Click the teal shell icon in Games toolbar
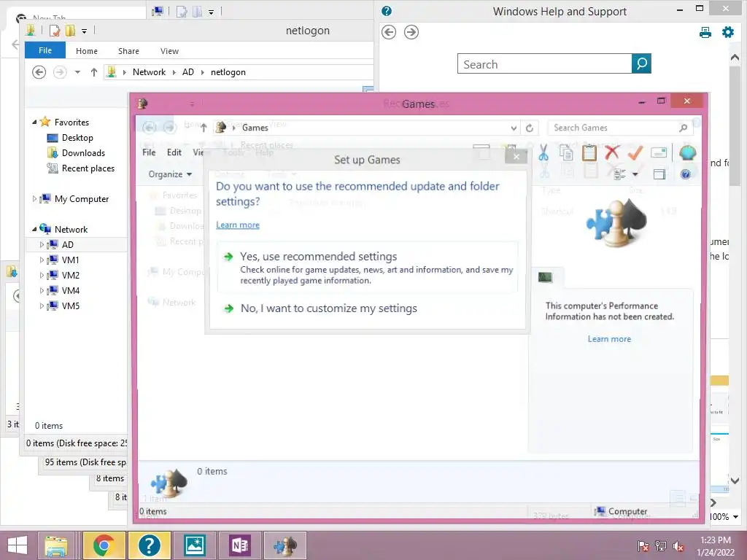The height and width of the screenshot is (560, 747). (x=687, y=153)
